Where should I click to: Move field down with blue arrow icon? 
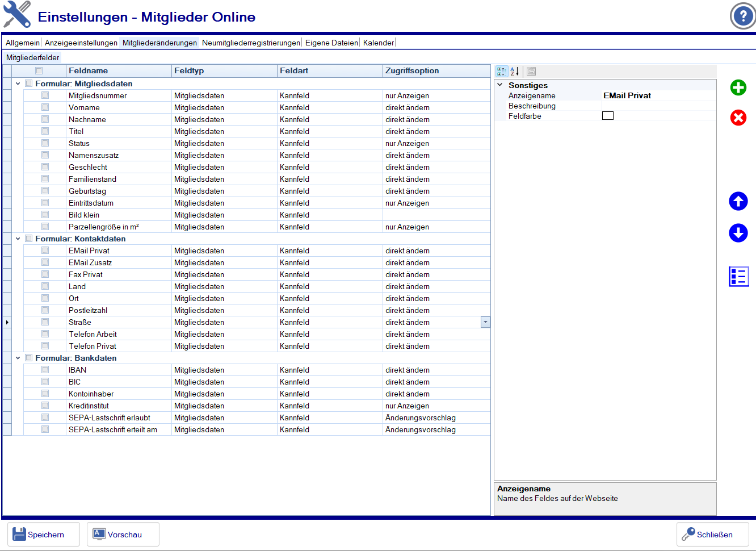(738, 233)
